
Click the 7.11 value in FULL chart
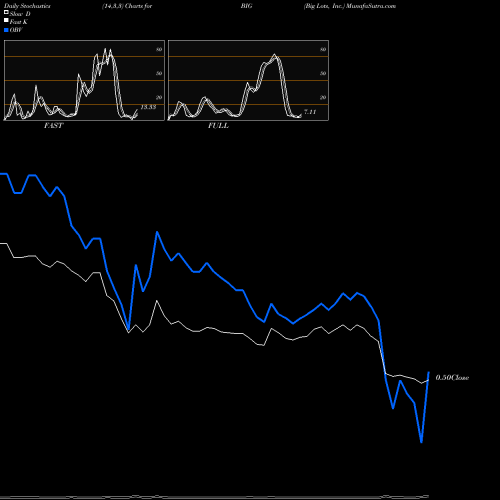[310, 112]
